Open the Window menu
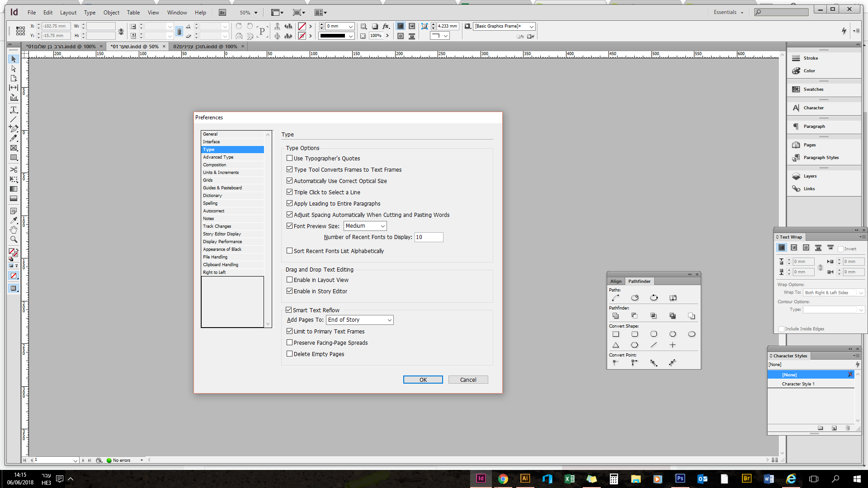The width and height of the screenshot is (868, 488). tap(177, 13)
